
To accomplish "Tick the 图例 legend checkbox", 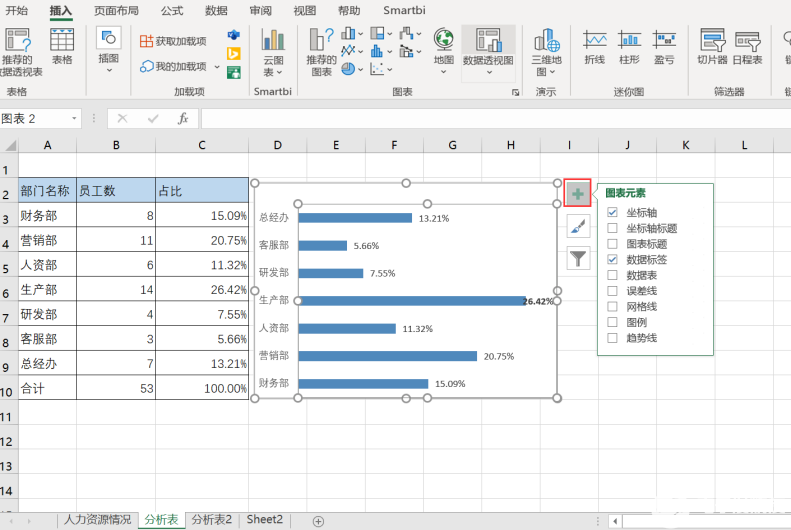I will [x=612, y=322].
